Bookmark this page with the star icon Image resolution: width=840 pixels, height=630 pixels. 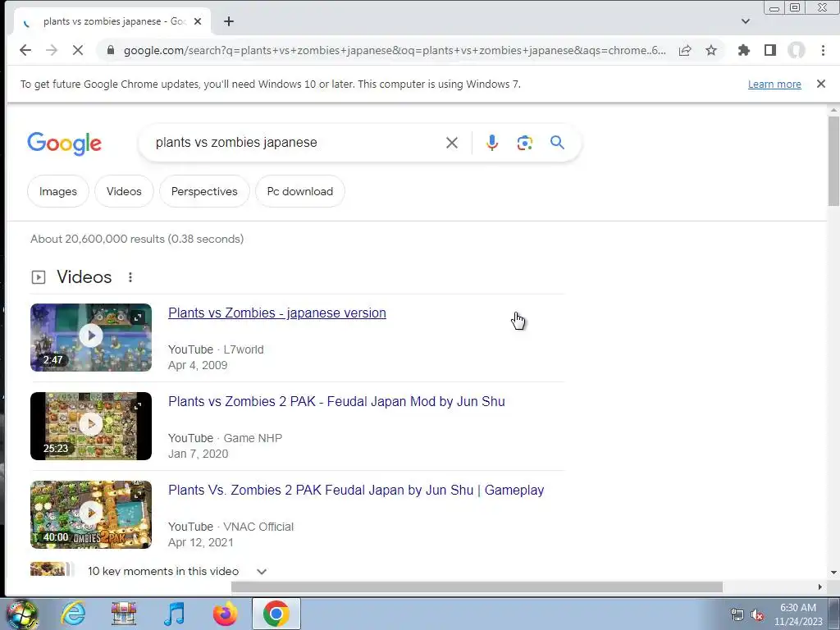(x=711, y=50)
